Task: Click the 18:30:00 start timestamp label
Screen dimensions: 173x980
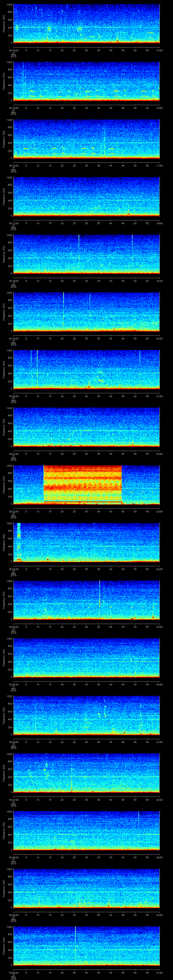Action: tap(13, 972)
